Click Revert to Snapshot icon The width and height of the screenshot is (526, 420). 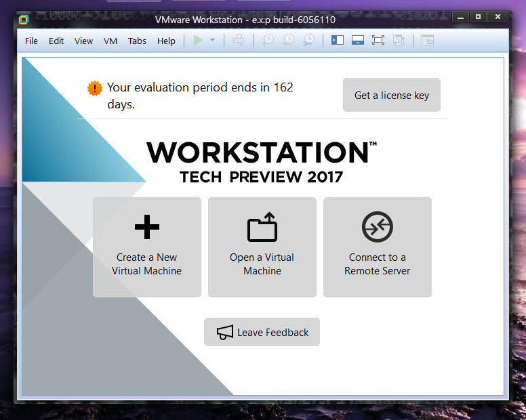288,40
